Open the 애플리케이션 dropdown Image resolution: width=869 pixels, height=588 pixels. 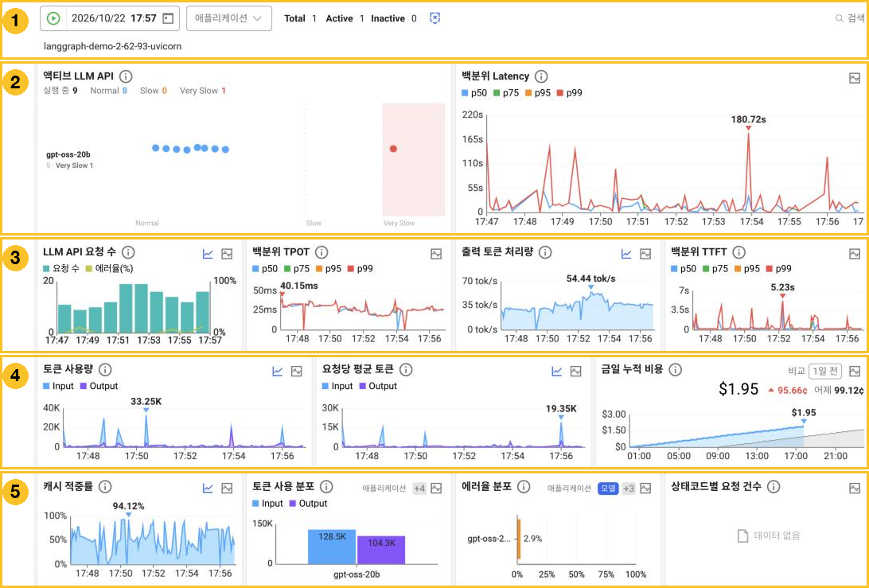229,18
